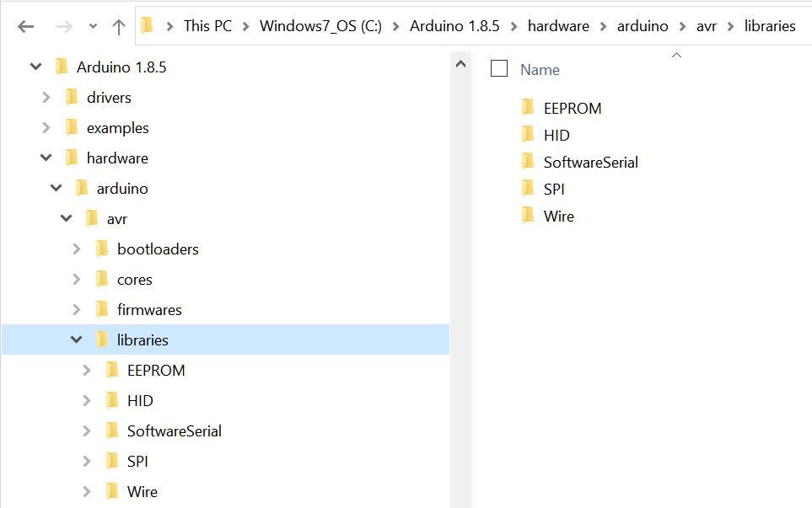Click the EEPROM folder icon in file list
Viewport: 812px width, 508px height.
529,108
